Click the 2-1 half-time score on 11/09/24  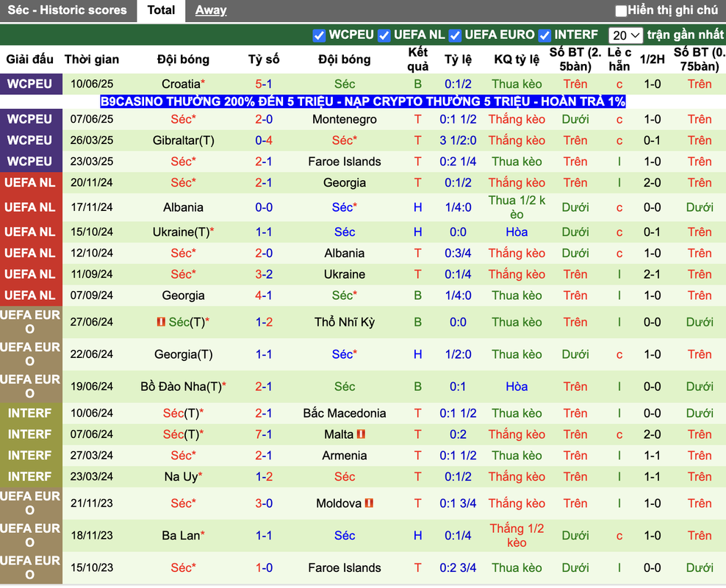(x=652, y=275)
